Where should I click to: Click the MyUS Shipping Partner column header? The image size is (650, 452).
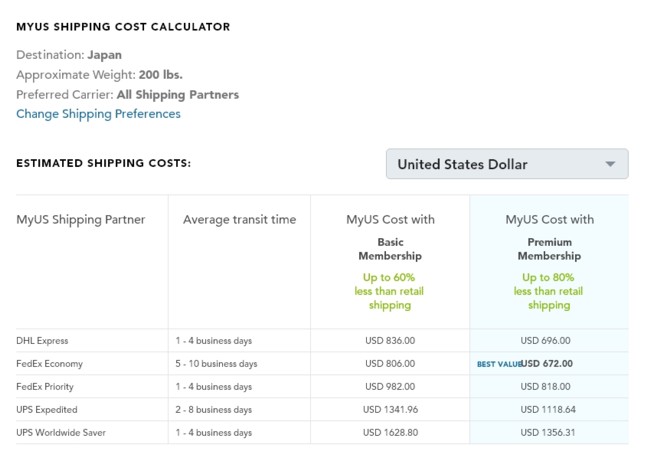tap(81, 220)
